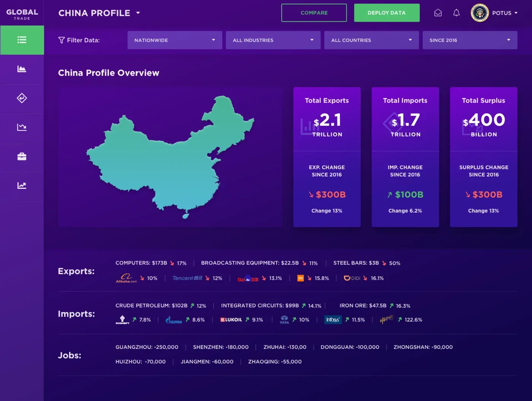
Task: Expand the POTUS user menu
Action: pos(505,13)
